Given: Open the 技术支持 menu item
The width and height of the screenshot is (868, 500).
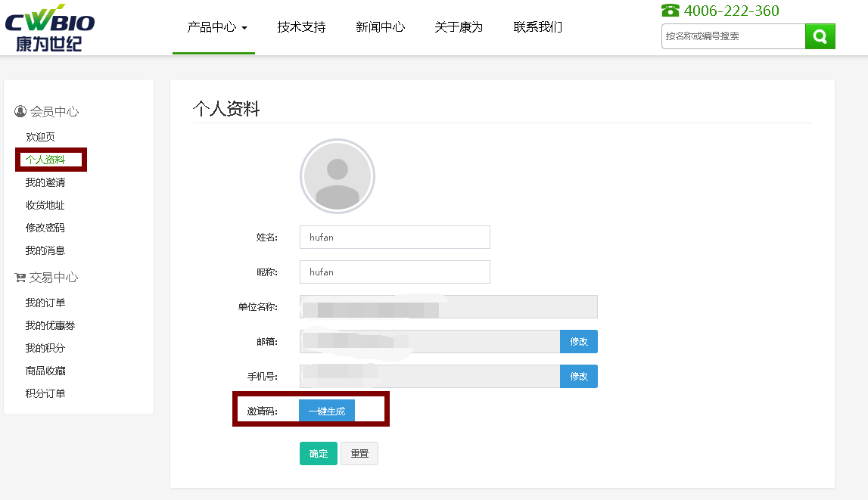Looking at the screenshot, I should pos(301,27).
